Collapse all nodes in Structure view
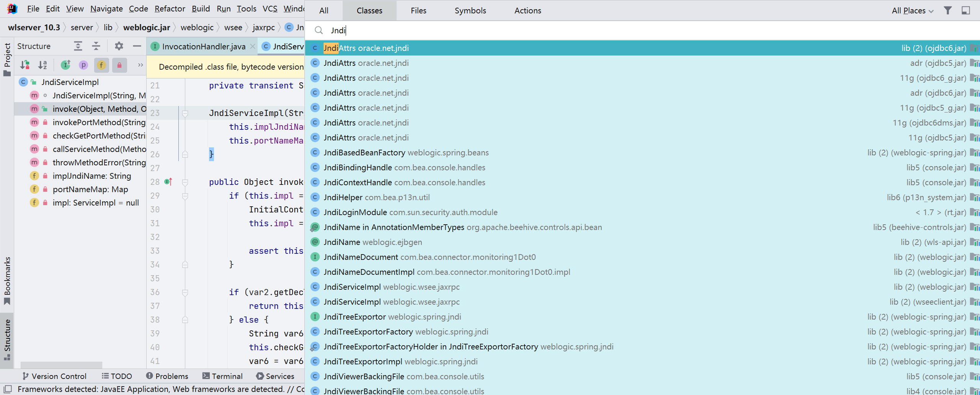The image size is (980, 395). tap(96, 46)
